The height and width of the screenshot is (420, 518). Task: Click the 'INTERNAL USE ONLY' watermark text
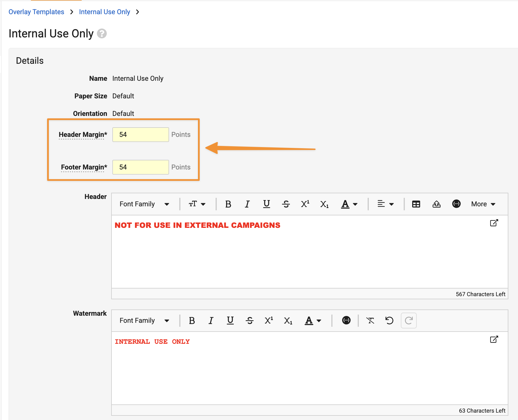click(x=152, y=342)
